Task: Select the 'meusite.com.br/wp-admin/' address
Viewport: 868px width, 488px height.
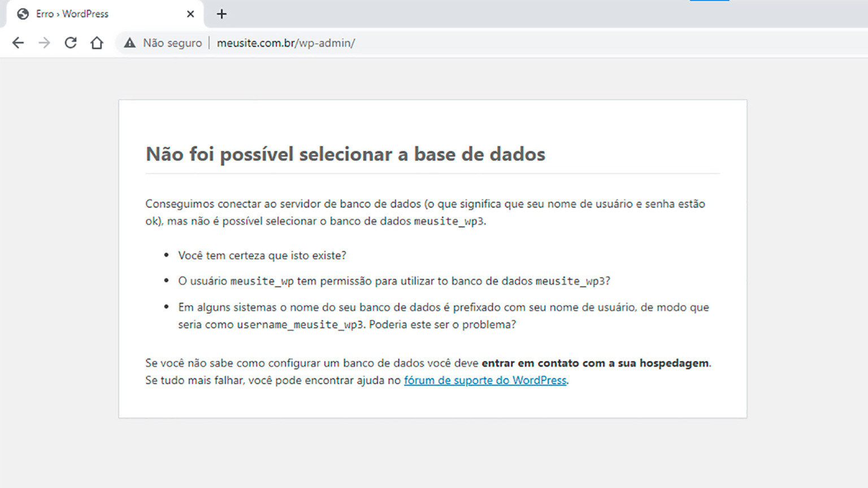Action: (286, 42)
